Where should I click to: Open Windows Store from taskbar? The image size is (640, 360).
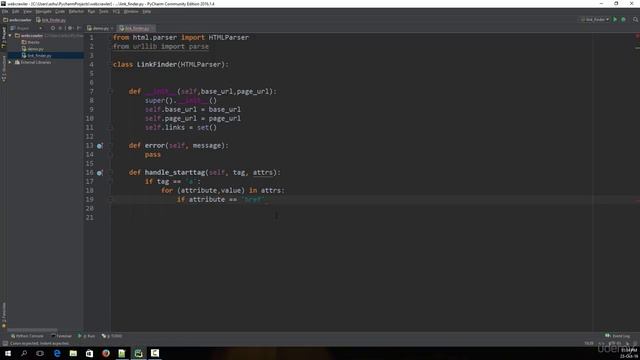(x=89, y=353)
